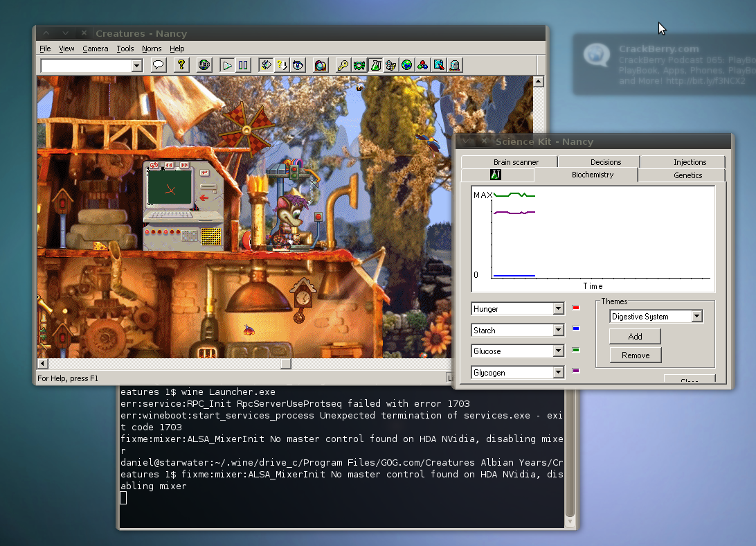This screenshot has width=756, height=546.
Task: Click the Remove theme button
Action: [x=635, y=355]
